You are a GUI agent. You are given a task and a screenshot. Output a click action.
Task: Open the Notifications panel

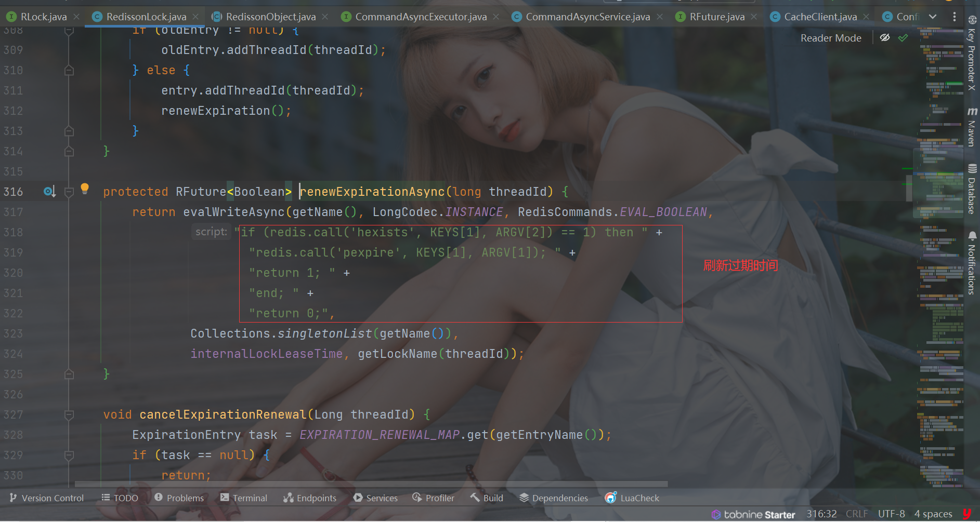971,263
